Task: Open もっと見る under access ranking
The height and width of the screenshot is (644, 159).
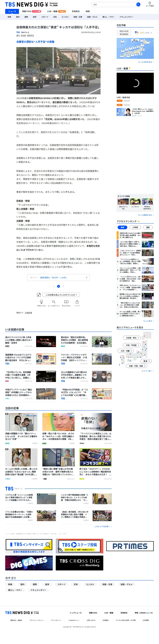Action: [x=148, y=321]
